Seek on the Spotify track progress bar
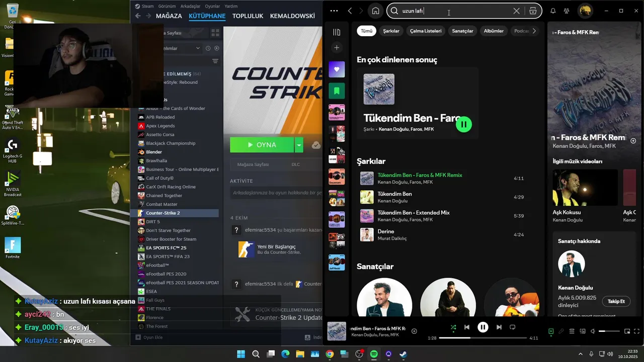 click(482, 338)
